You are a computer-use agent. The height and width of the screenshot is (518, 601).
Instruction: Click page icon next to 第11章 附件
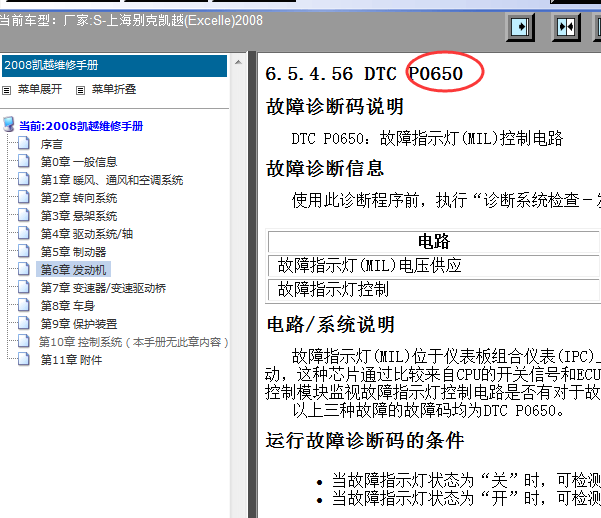(24, 359)
